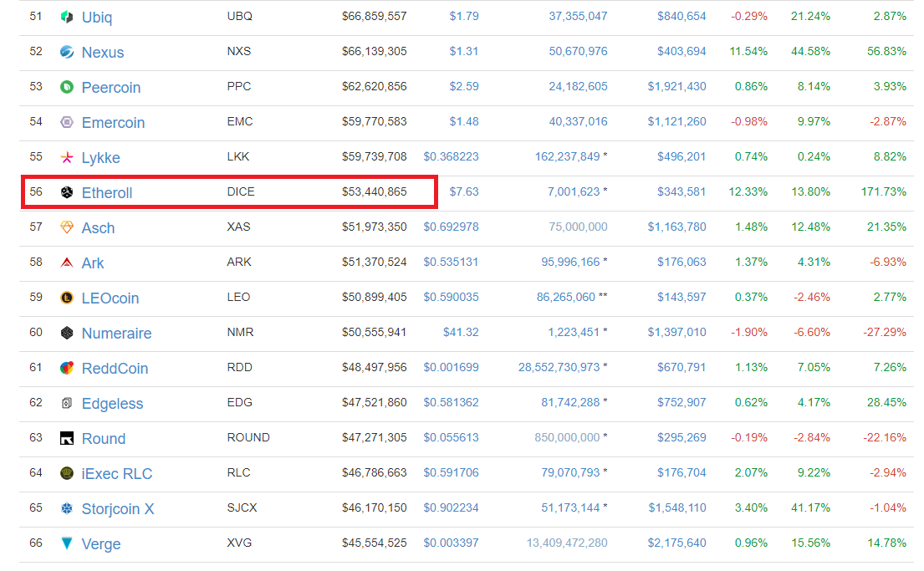Select Etheroll 7-day change 171.73%
The height and width of the screenshot is (571, 924).
(883, 191)
